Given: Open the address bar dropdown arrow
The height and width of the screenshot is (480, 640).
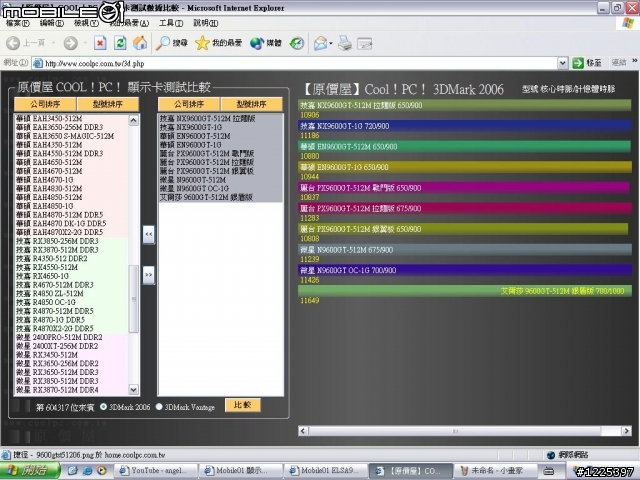Looking at the screenshot, I should point(562,63).
